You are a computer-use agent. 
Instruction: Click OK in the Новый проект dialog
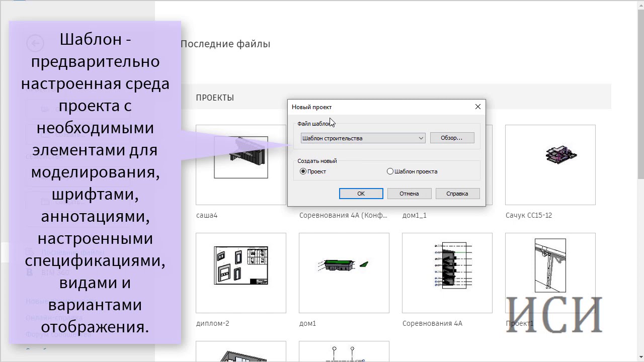[361, 194]
